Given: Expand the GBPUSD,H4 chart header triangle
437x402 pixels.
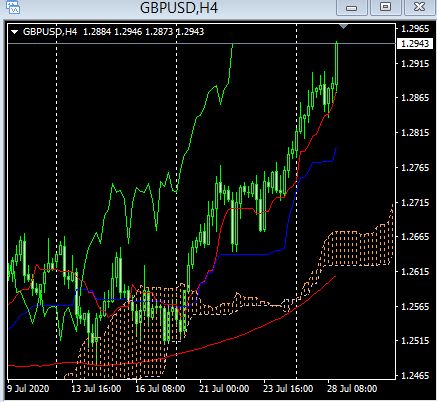Looking at the screenshot, I should [x=14, y=32].
